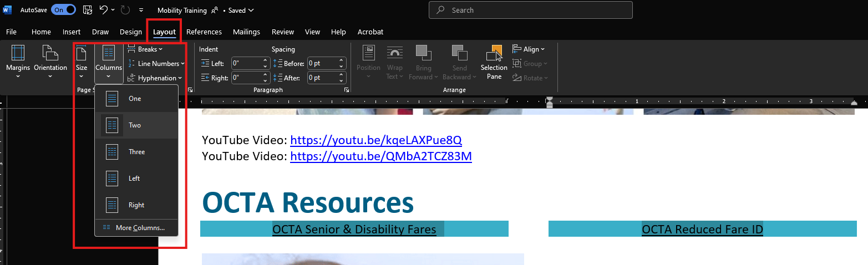The width and height of the screenshot is (868, 265).
Task: Click the Bring Forward button
Action: [424, 62]
